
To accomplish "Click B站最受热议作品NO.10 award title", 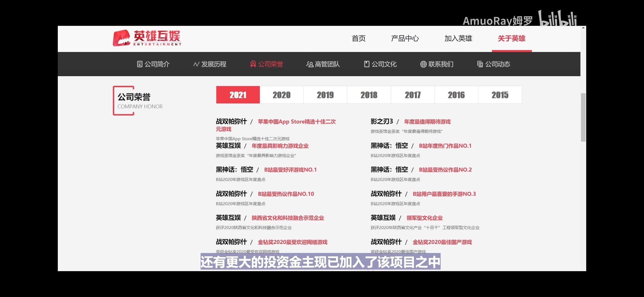I will (286, 194).
